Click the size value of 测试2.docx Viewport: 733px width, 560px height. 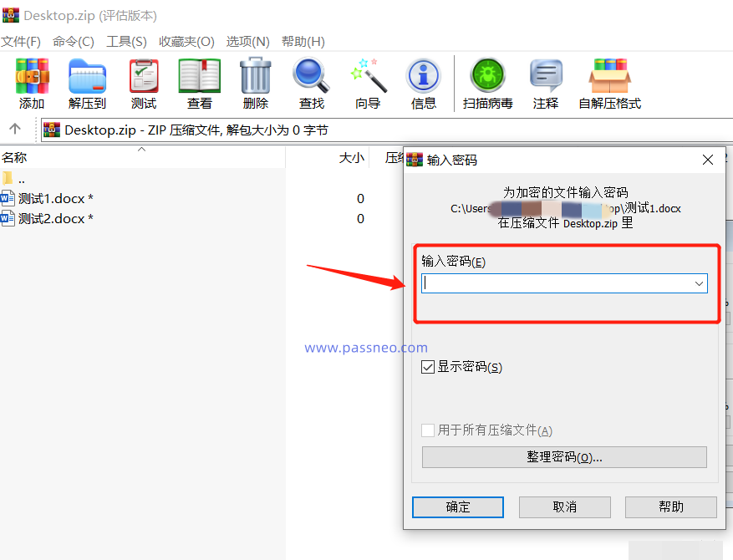pos(360,218)
